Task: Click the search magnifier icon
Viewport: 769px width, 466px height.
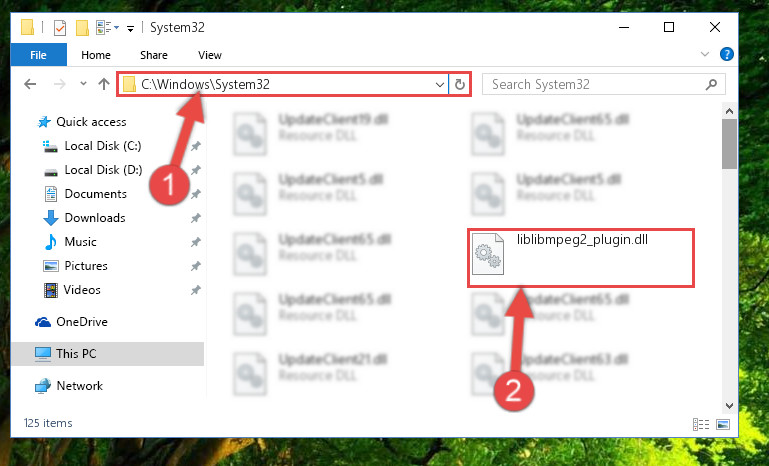Action: tap(711, 84)
